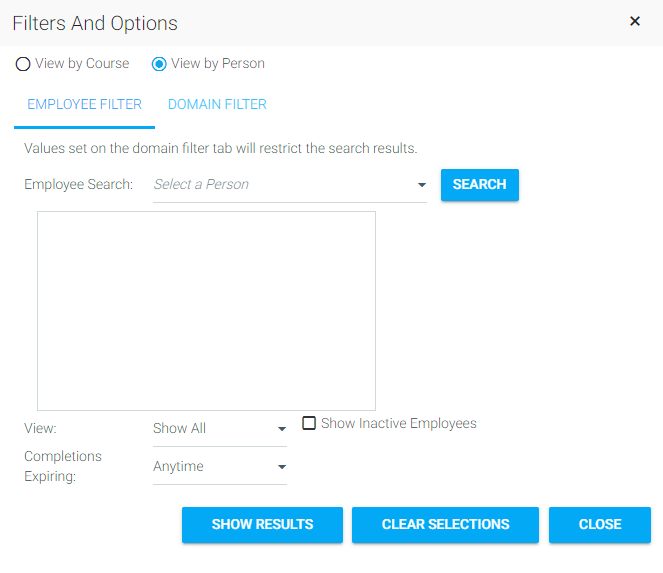Click the View by Person label text
Screen dimensions: 663x573
click(x=218, y=63)
